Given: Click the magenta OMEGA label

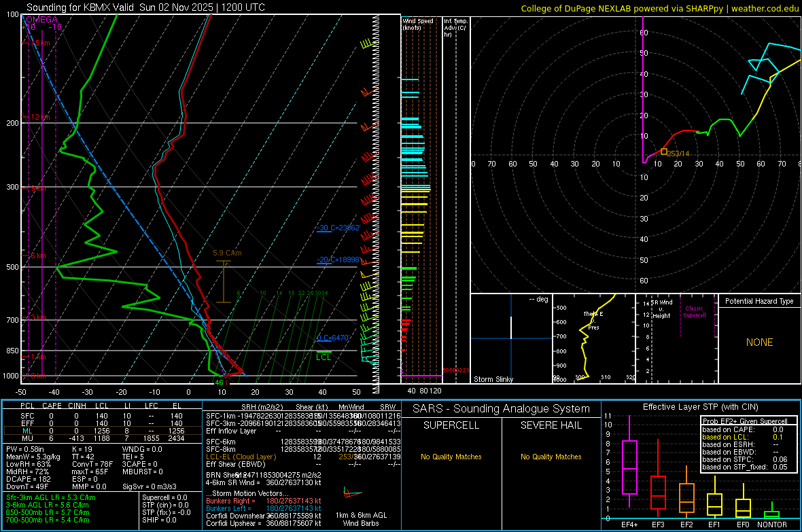Looking at the screenshot, I should pyautogui.click(x=42, y=20).
